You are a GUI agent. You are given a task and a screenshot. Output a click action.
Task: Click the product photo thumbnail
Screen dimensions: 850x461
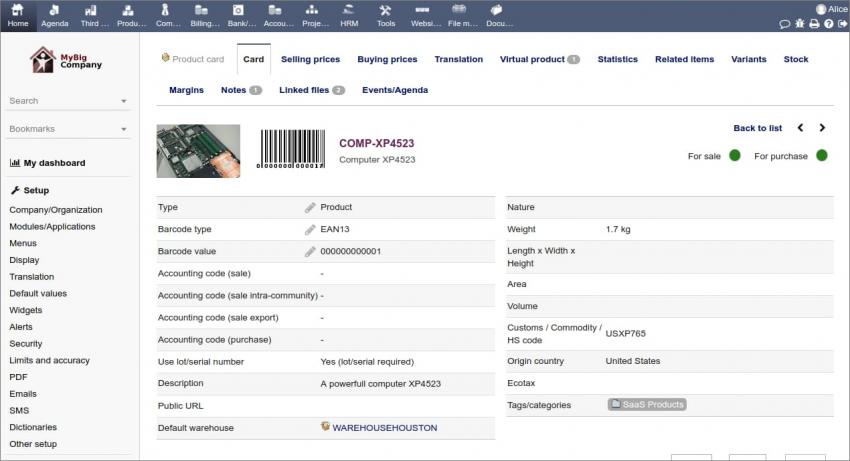click(198, 151)
